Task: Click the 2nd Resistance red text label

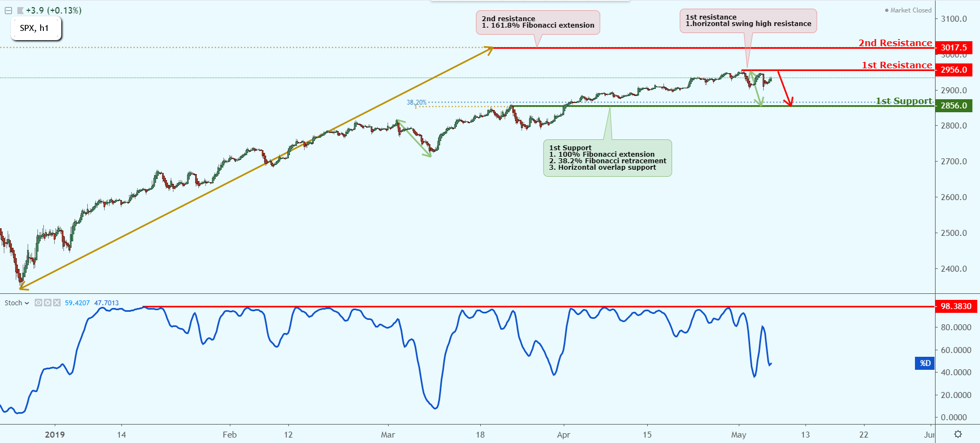Action: (x=895, y=43)
